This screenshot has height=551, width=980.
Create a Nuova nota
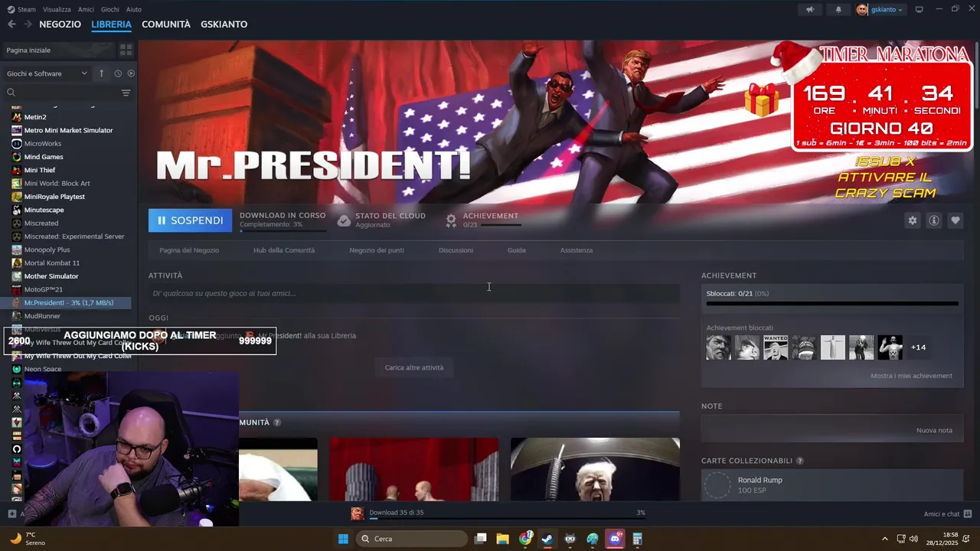point(934,430)
